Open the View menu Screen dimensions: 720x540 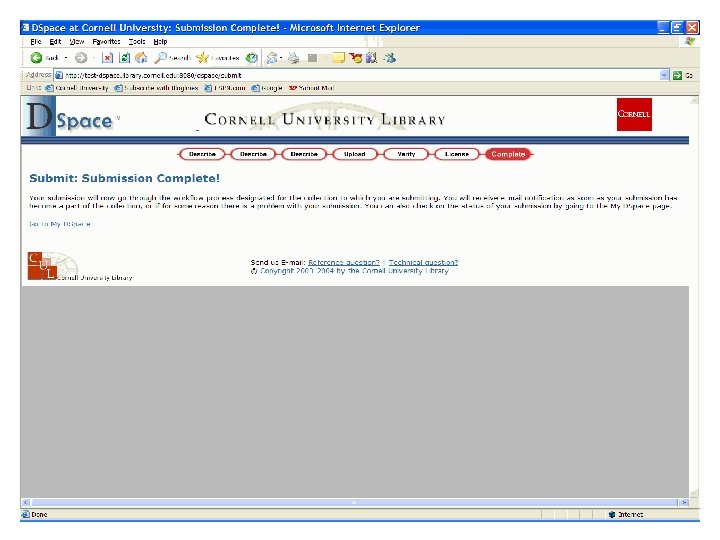point(77,41)
